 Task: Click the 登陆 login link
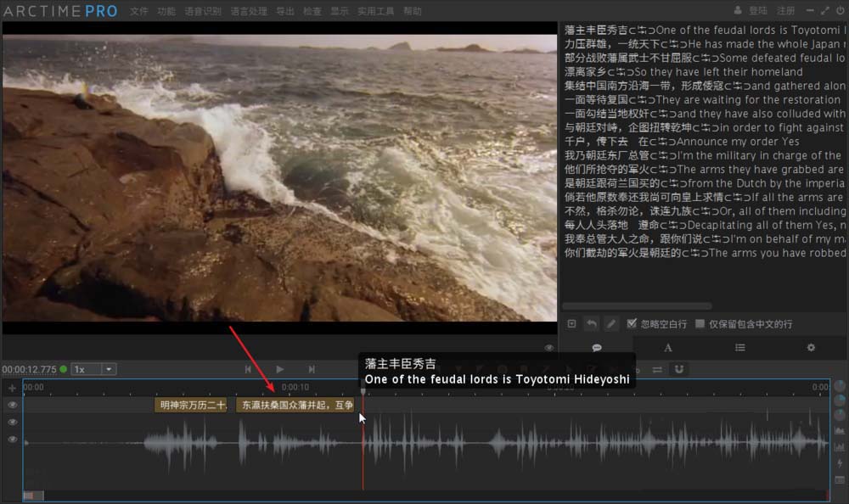coord(758,10)
